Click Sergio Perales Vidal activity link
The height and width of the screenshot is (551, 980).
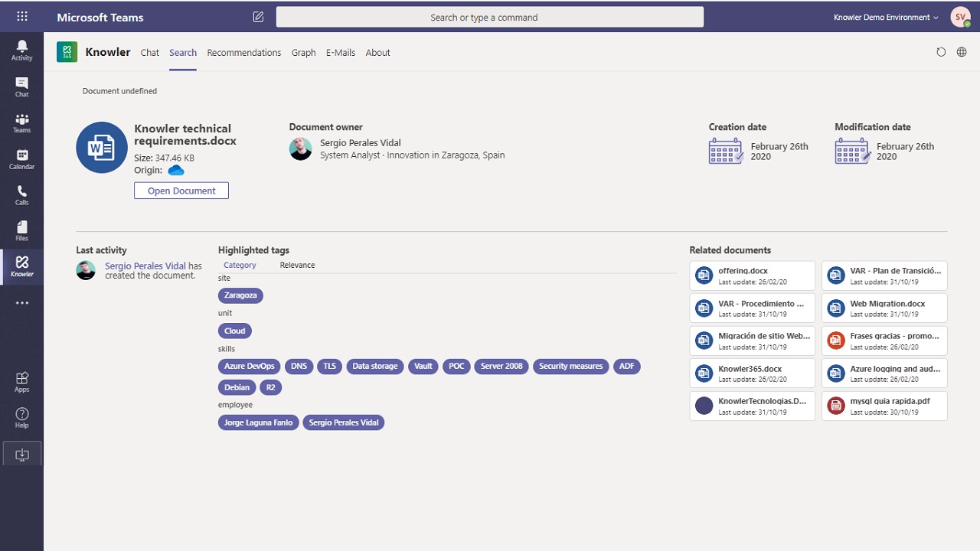pos(145,266)
